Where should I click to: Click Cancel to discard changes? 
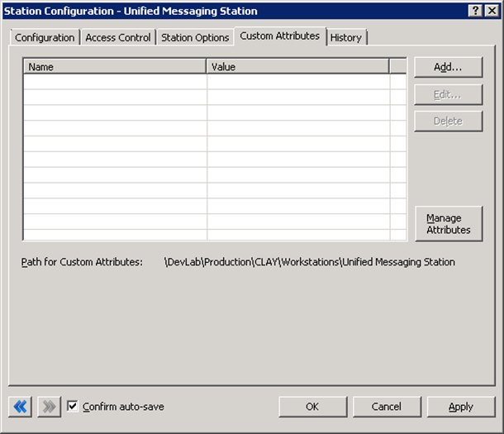pyautogui.click(x=387, y=407)
